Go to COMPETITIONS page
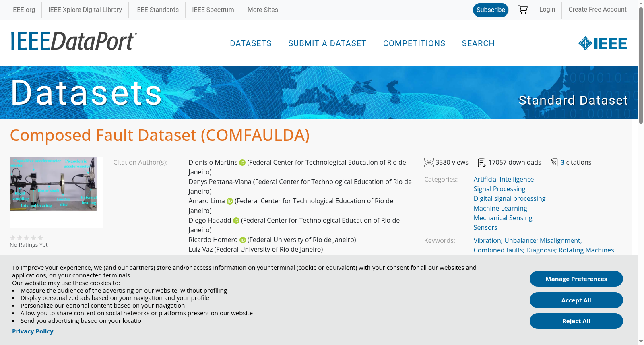This screenshot has height=345, width=644. (414, 43)
